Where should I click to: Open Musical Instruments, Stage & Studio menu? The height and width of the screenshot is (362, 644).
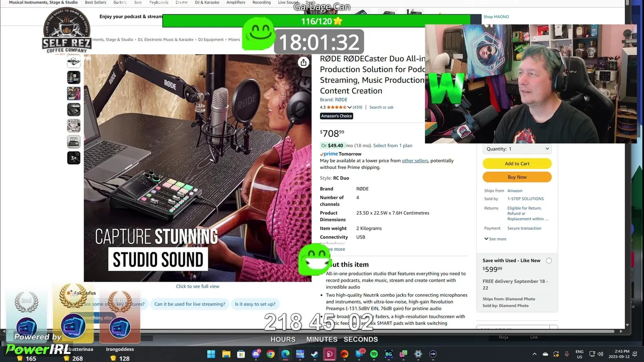pos(43,3)
